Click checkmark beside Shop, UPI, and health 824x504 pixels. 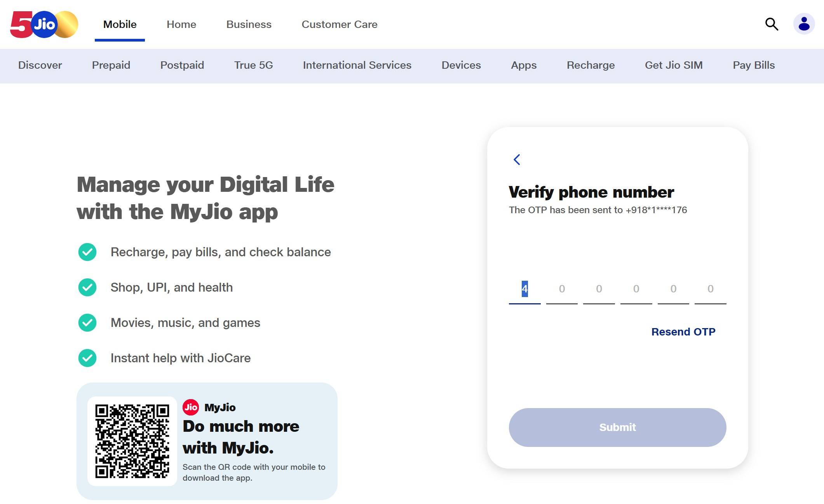coord(87,287)
